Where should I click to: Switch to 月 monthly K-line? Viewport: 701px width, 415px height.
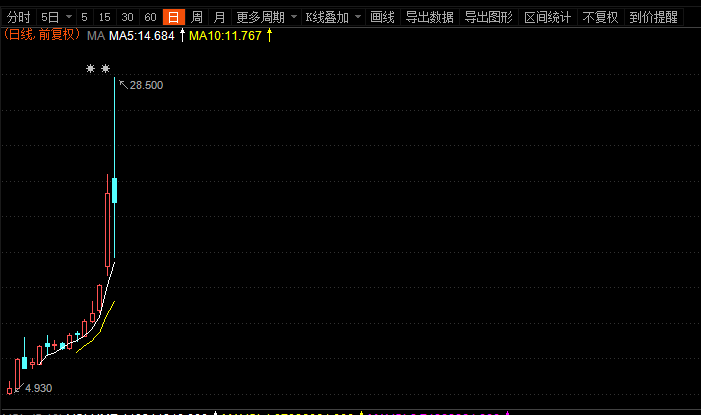[219, 17]
